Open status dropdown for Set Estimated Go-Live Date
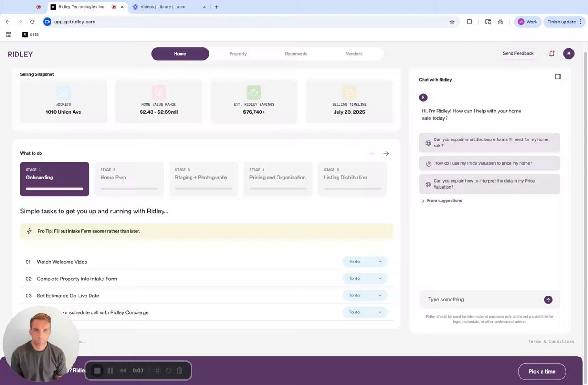588x385 pixels. [x=365, y=296]
